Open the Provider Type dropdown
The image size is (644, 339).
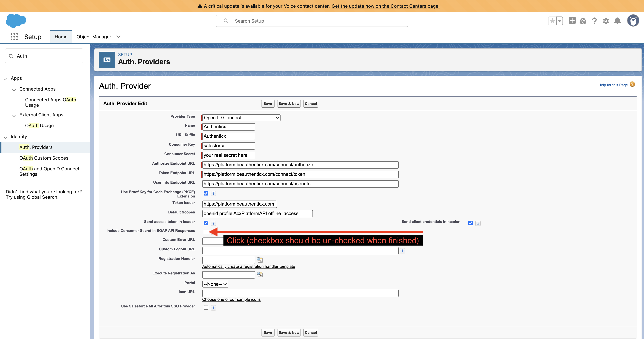click(241, 118)
